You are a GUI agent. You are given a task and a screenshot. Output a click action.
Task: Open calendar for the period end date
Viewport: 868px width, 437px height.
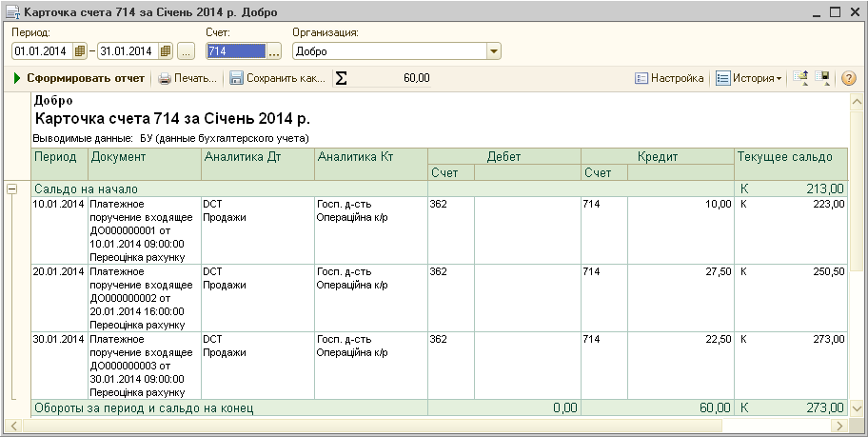[x=167, y=51]
